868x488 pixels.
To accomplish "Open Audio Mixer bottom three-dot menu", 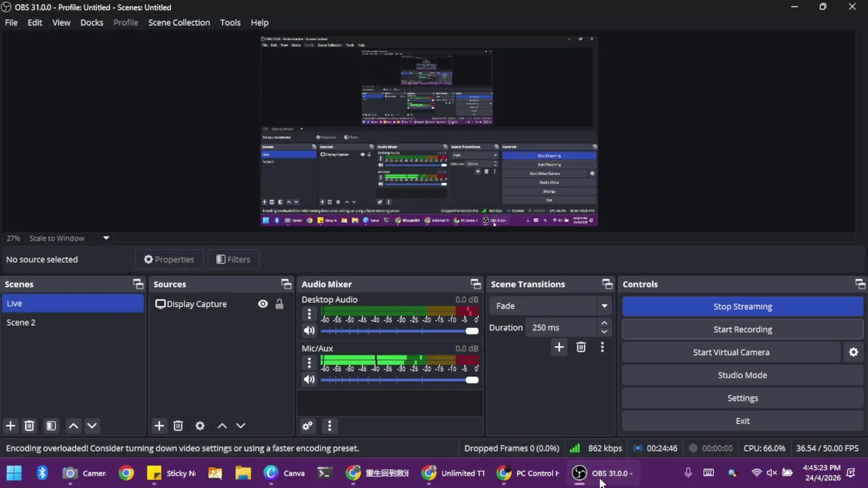I will click(x=330, y=426).
